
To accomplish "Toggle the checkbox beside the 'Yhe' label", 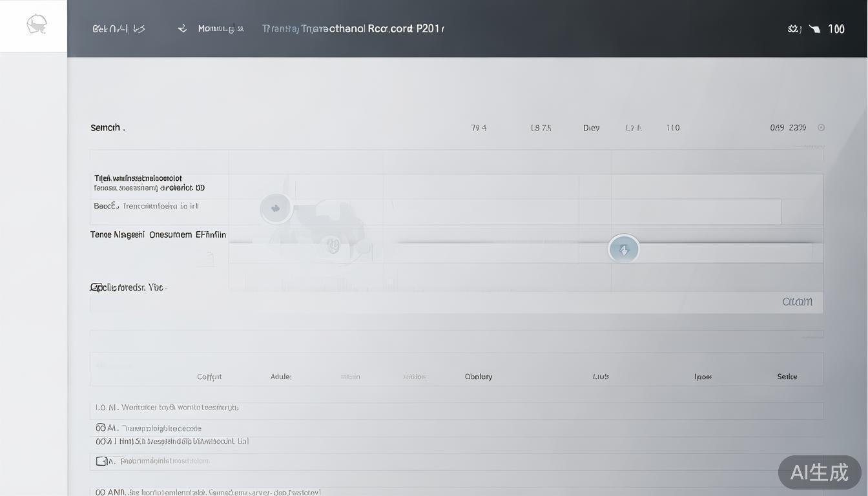I will coord(96,287).
